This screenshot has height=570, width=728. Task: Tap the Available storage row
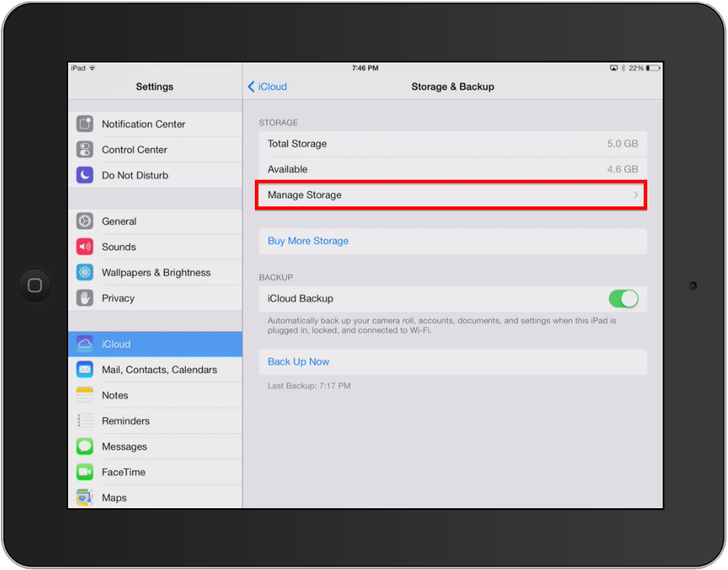[x=453, y=169]
